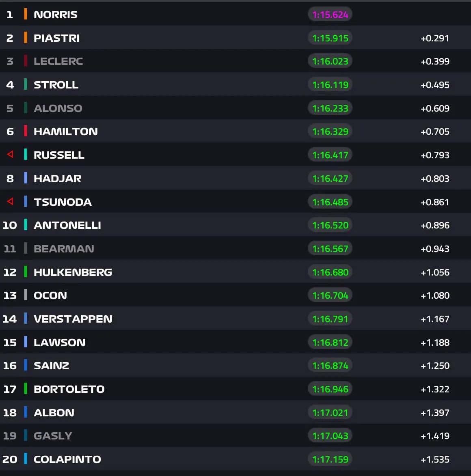The image size is (471, 476).
Task: Click Norris's orange team color bar
Action: 26,14
